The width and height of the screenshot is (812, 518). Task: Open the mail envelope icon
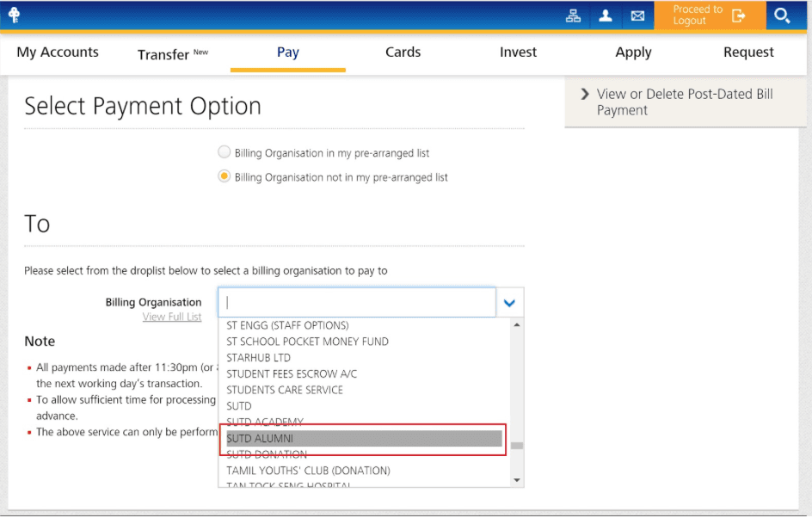pos(637,16)
